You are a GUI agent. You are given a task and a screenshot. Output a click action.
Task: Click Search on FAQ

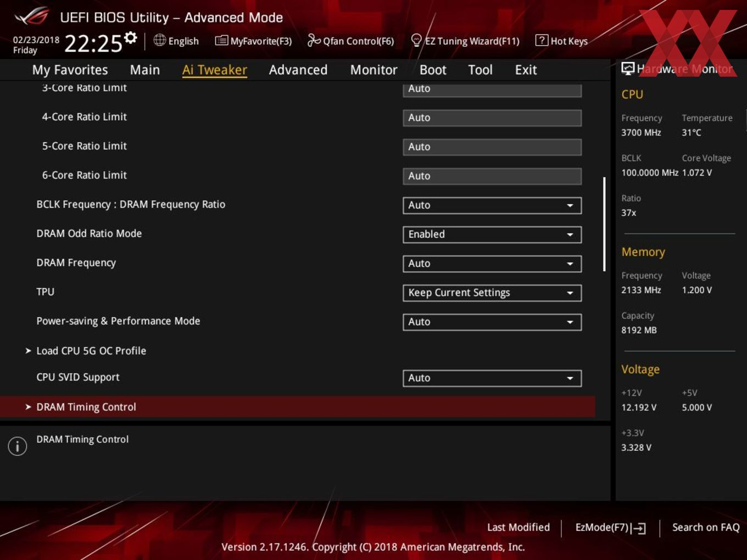[x=706, y=527]
